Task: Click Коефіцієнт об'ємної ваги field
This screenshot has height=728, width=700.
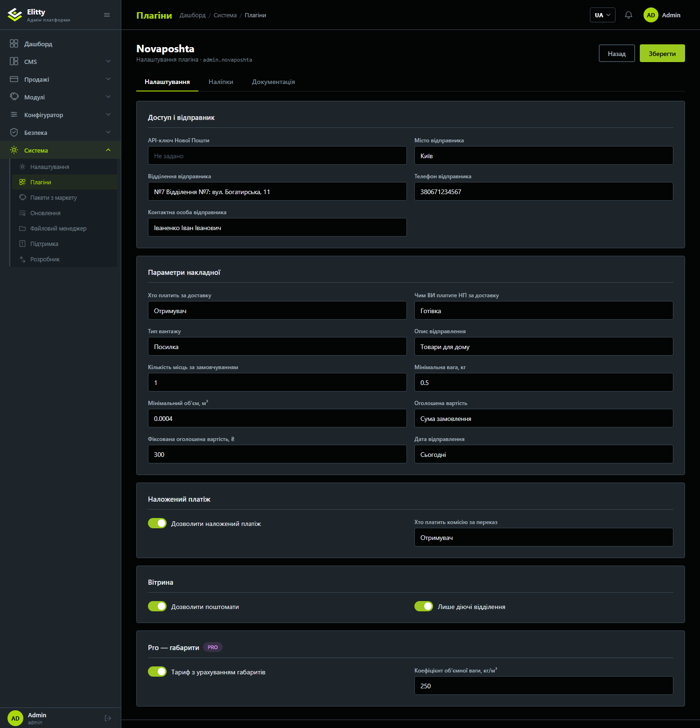Action: tap(544, 686)
